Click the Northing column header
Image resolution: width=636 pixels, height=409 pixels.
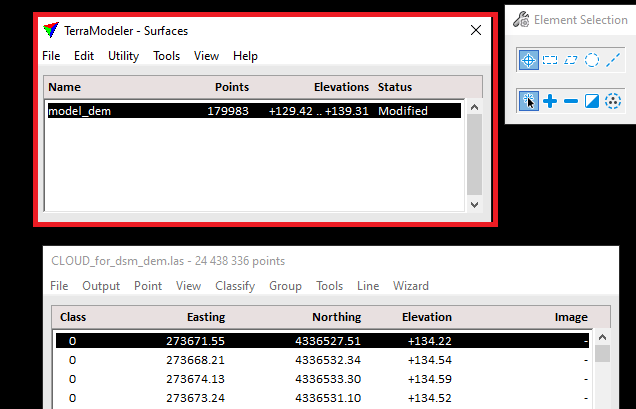337,317
